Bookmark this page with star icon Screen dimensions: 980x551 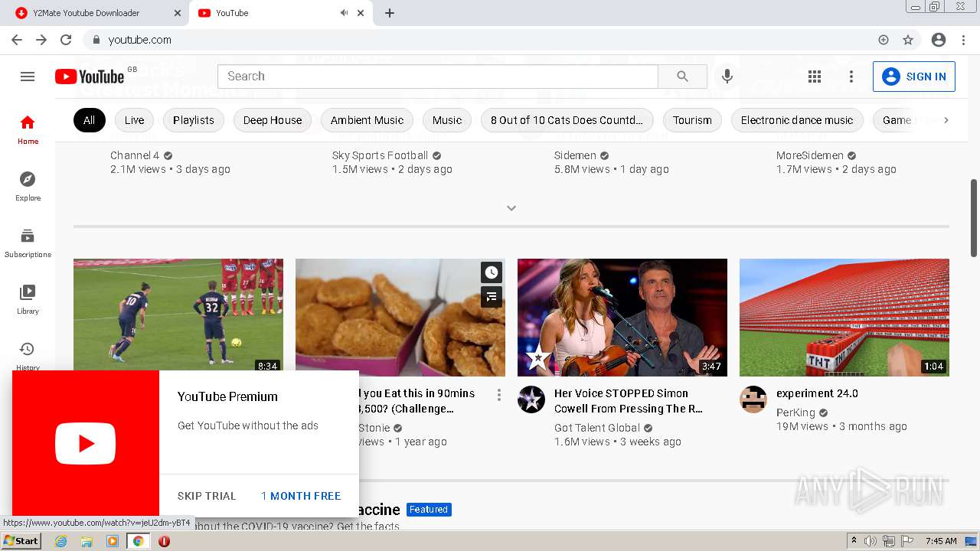908,40
